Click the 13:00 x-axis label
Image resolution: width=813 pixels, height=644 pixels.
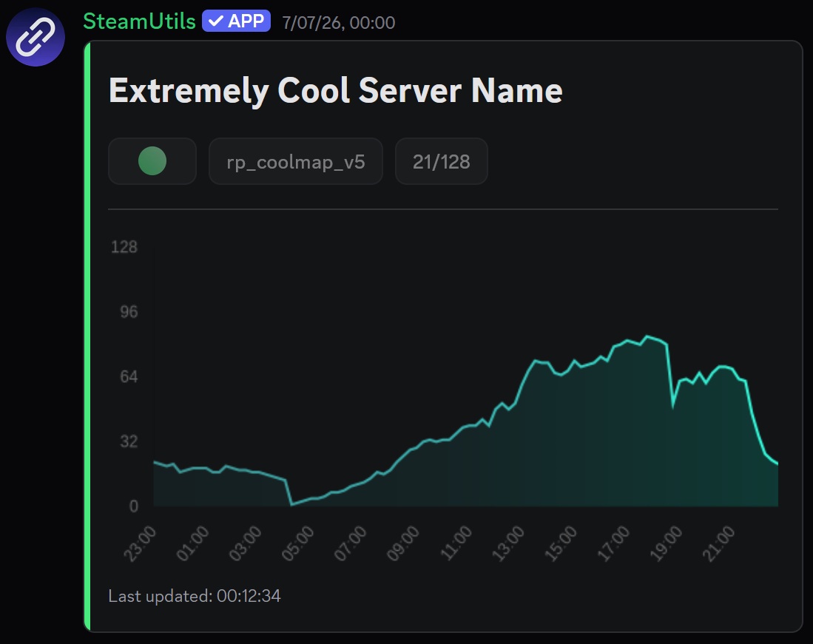[508, 543]
